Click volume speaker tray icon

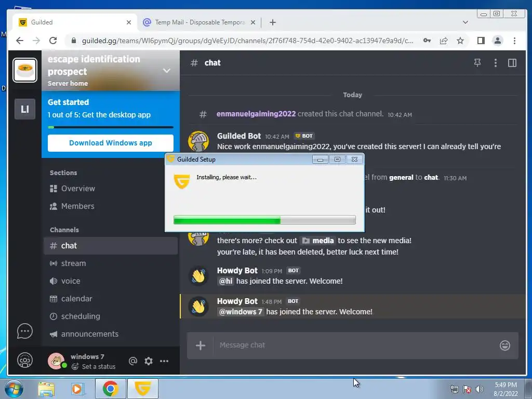tap(479, 389)
